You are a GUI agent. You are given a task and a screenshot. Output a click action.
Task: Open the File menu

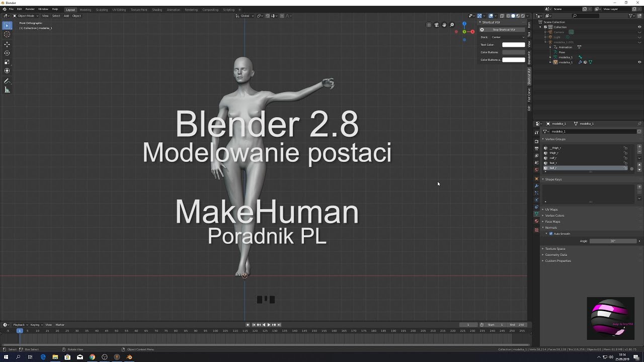tap(11, 9)
